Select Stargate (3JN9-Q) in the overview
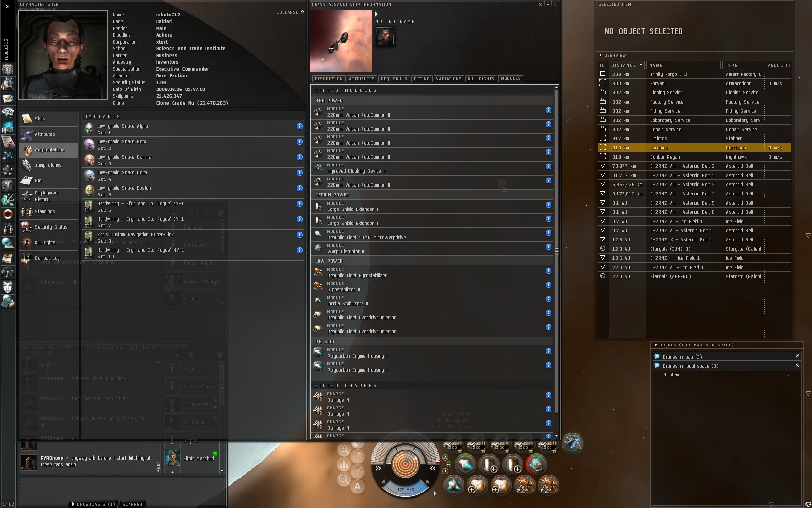Screen dimensions: 812x508 coord(694,249)
